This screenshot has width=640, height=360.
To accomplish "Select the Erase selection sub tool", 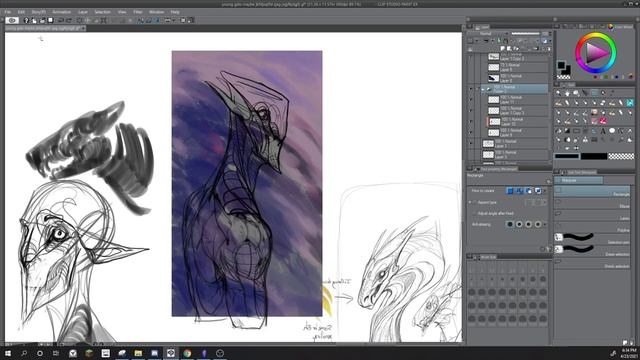I will 592,250.
